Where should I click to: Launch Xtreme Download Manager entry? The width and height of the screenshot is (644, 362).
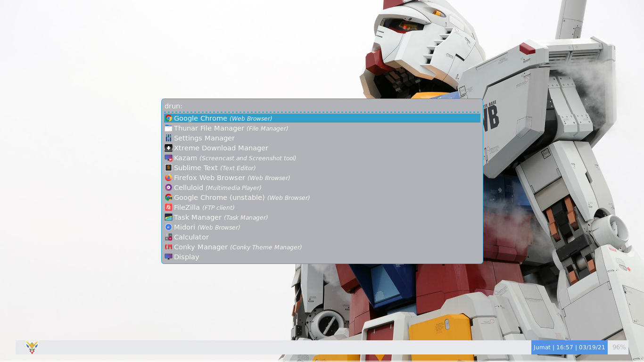click(322, 148)
